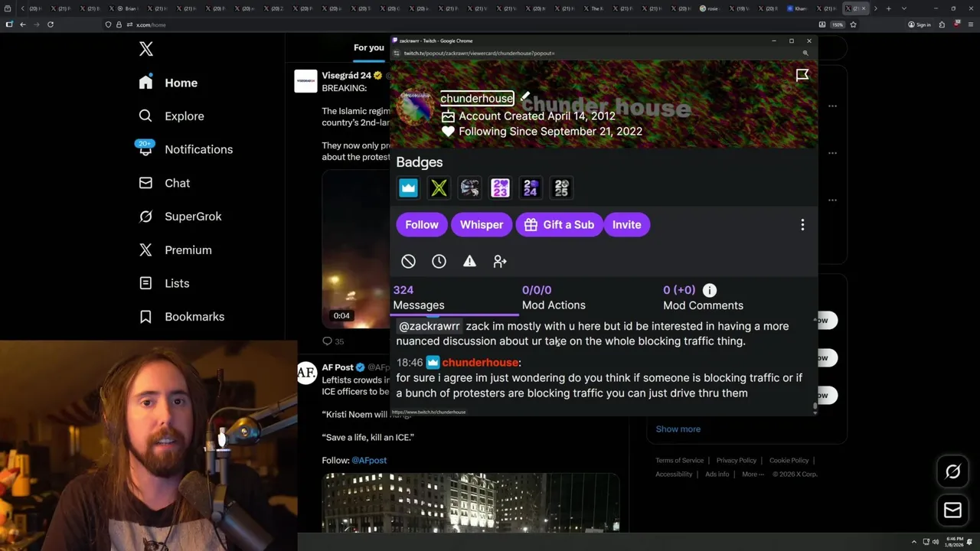
Task: Select the Mod Actions tab
Action: pyautogui.click(x=554, y=298)
